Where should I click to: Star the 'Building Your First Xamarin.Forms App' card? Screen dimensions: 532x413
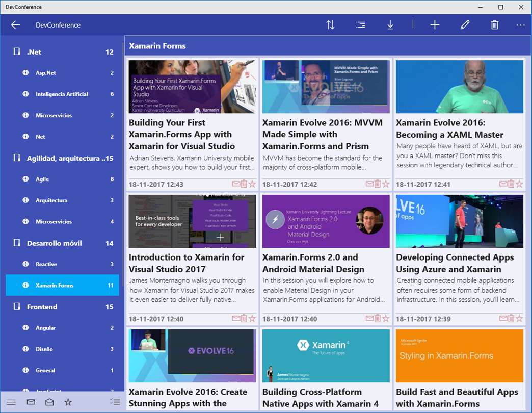pos(252,184)
